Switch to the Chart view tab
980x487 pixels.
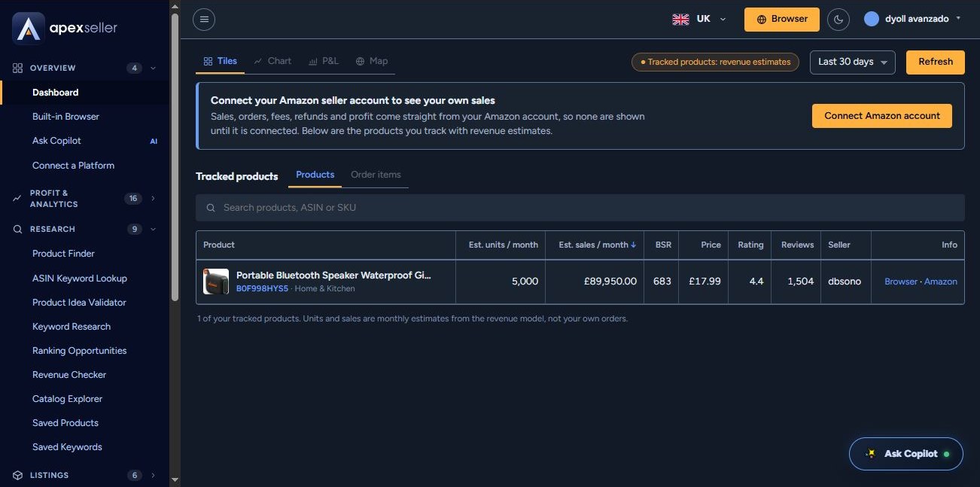tap(272, 61)
